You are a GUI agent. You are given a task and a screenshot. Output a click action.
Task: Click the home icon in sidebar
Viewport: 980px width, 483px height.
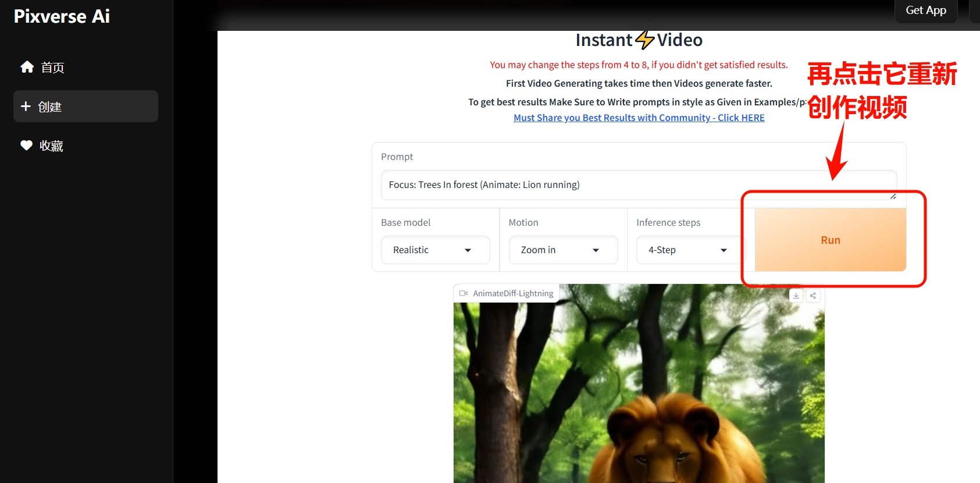click(27, 67)
